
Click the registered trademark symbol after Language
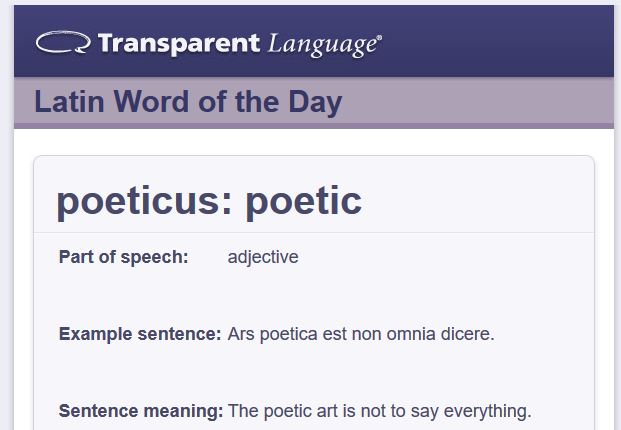(377, 39)
